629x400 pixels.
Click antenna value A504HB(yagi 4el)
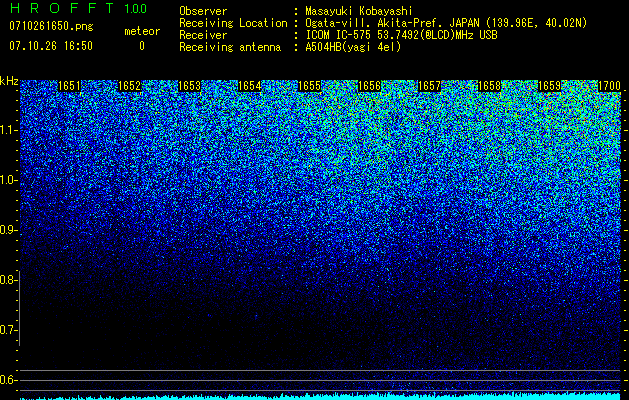[x=353, y=47]
